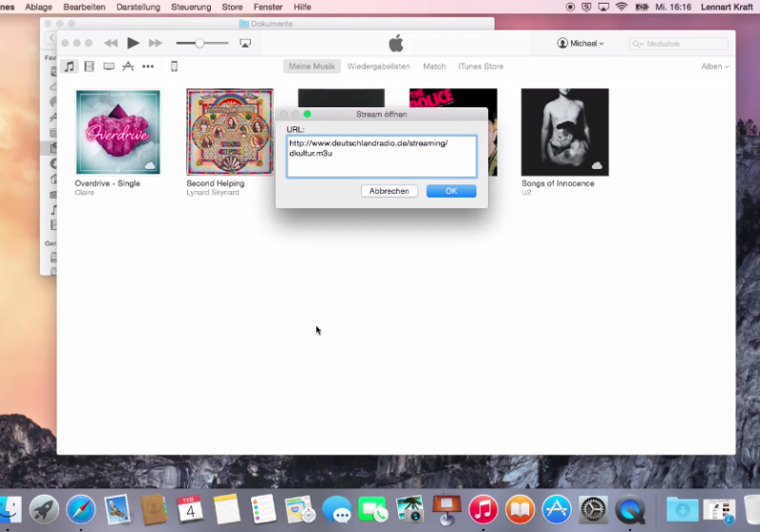Expand the Alben view dropdown

tap(714, 66)
